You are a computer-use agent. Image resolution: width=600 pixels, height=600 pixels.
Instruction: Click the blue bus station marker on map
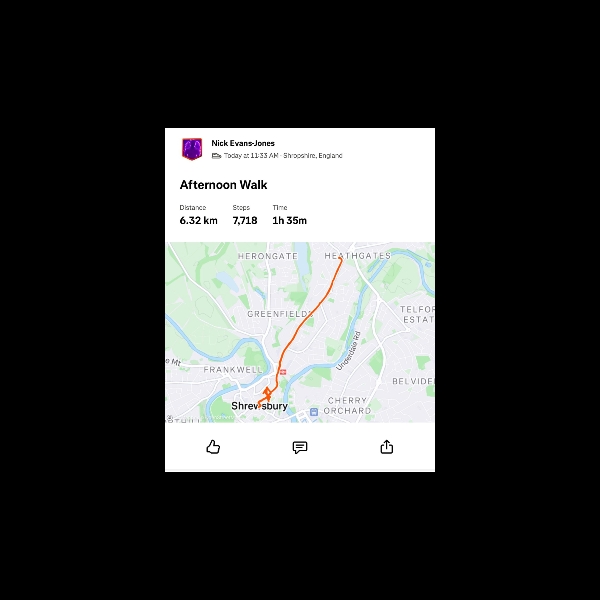click(x=314, y=412)
